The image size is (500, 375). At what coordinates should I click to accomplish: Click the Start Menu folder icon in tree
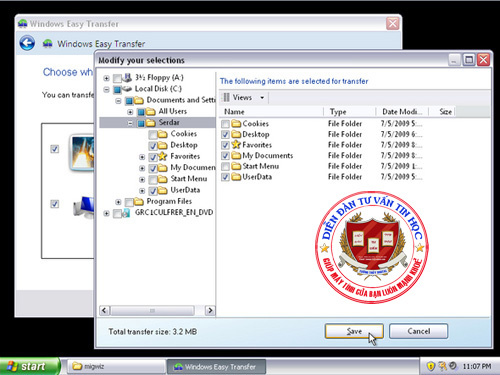(162, 179)
